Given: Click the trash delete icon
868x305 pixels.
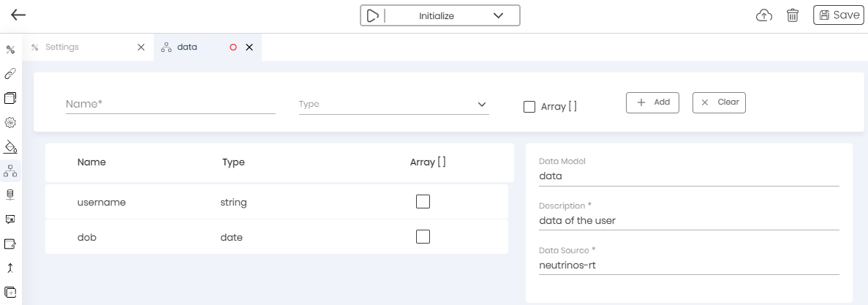Looking at the screenshot, I should (792, 15).
